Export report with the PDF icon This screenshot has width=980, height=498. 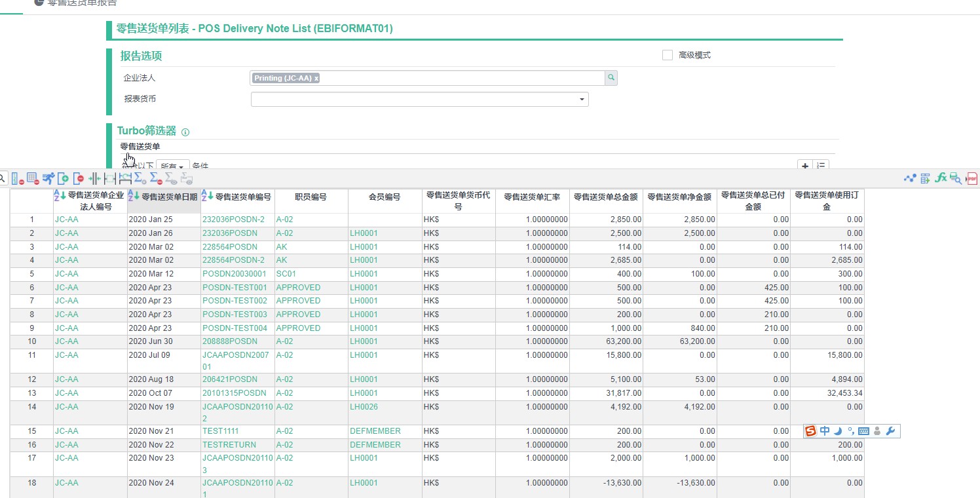972,178
